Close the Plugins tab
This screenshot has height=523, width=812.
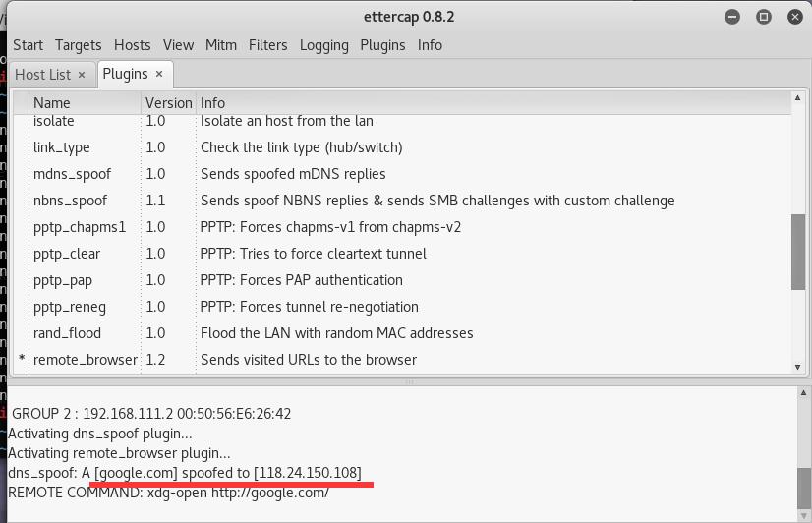pos(158,74)
